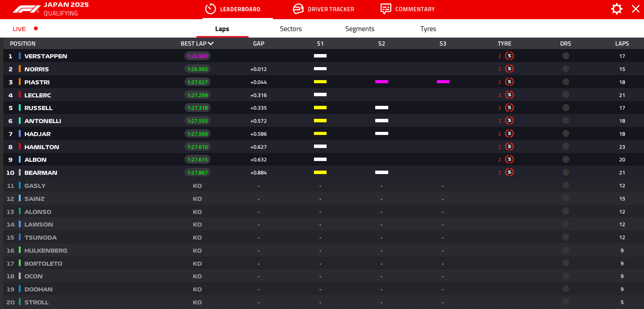Click Norris's +0.012 gap value
Viewport: 644px width, 309px height.
[x=258, y=69]
